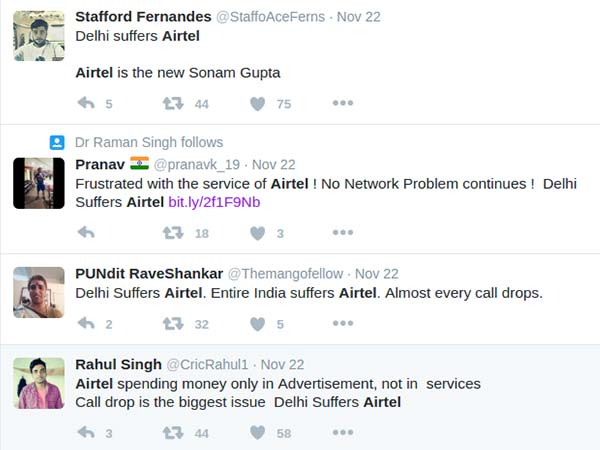Image resolution: width=600 pixels, height=450 pixels.
Task: Retweet PUNdit RaveShankar's call drops tweet
Action: pyautogui.click(x=173, y=324)
